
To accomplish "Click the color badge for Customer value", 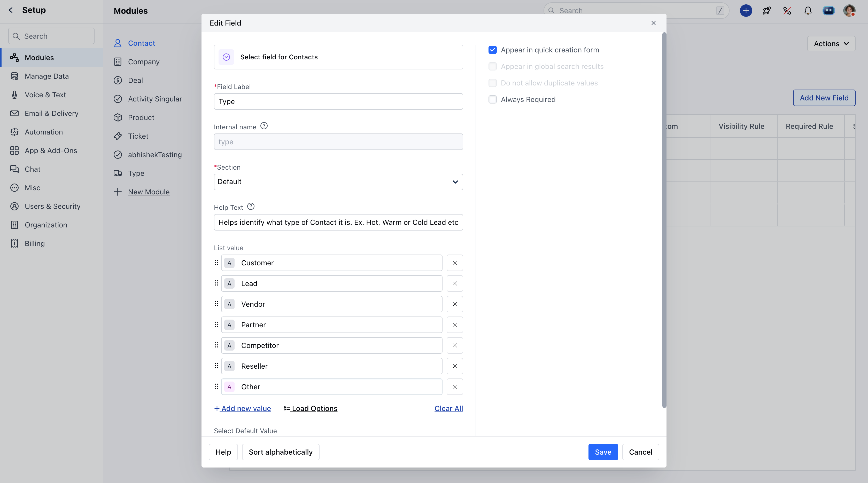I will pos(229,263).
